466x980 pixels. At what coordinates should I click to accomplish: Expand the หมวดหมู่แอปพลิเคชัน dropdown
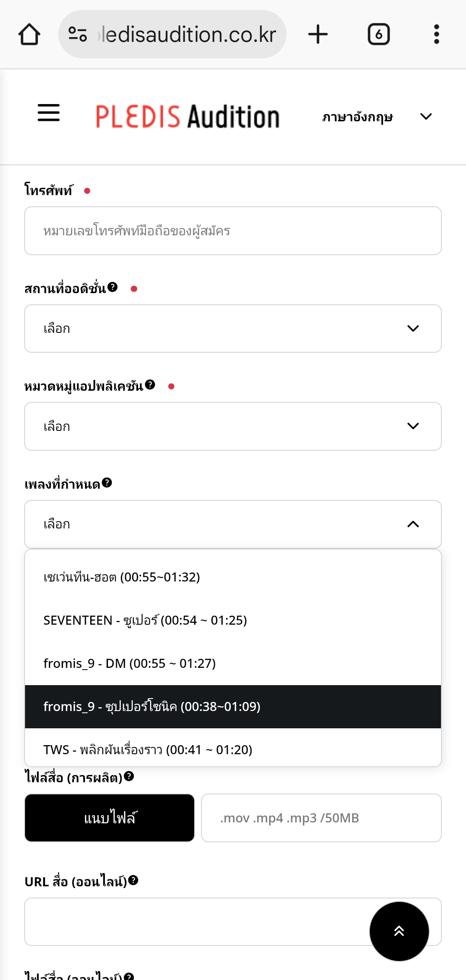tap(233, 427)
